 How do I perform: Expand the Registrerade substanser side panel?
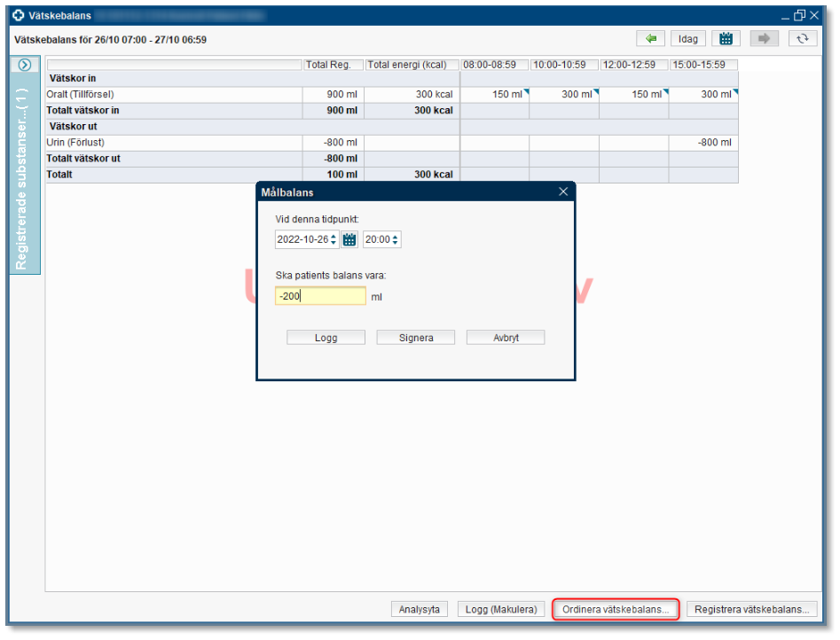(x=25, y=65)
